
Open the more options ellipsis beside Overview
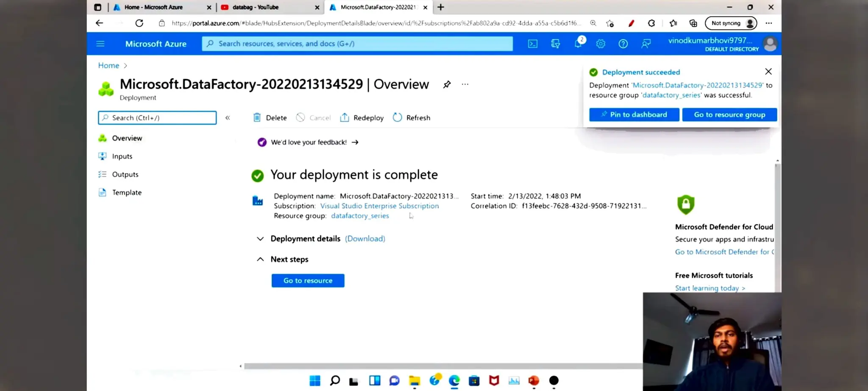(x=465, y=84)
